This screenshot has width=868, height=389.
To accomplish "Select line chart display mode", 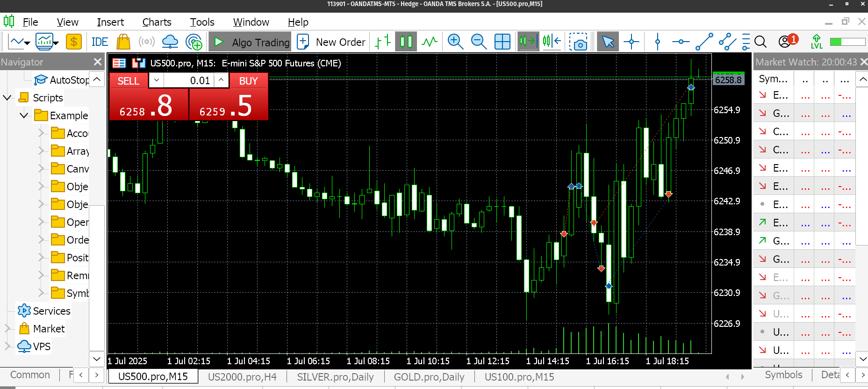I will 430,42.
